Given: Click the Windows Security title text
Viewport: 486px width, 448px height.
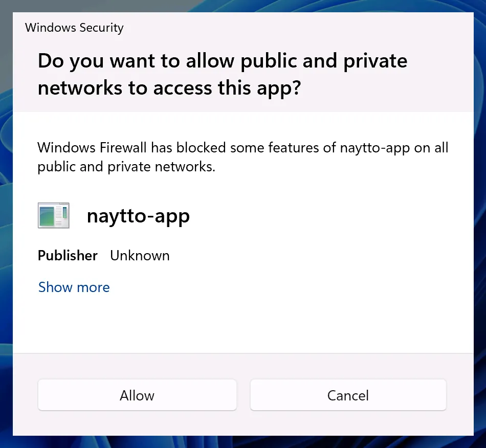Looking at the screenshot, I should tap(74, 28).
